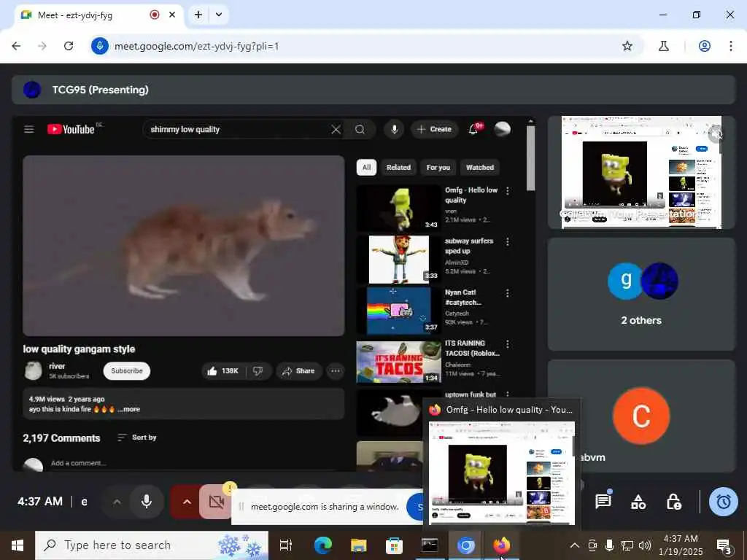747x560 pixels.
Task: Go back to the previous page
Action: (16, 46)
